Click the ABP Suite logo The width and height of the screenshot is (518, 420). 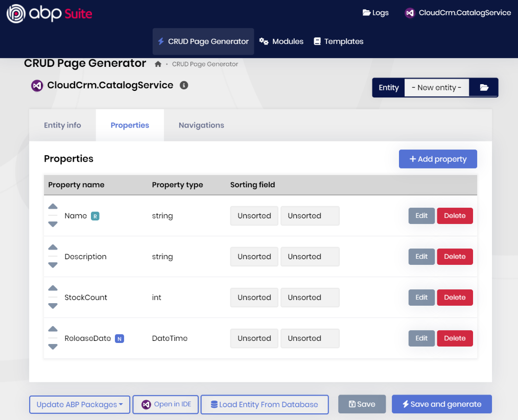[50, 14]
